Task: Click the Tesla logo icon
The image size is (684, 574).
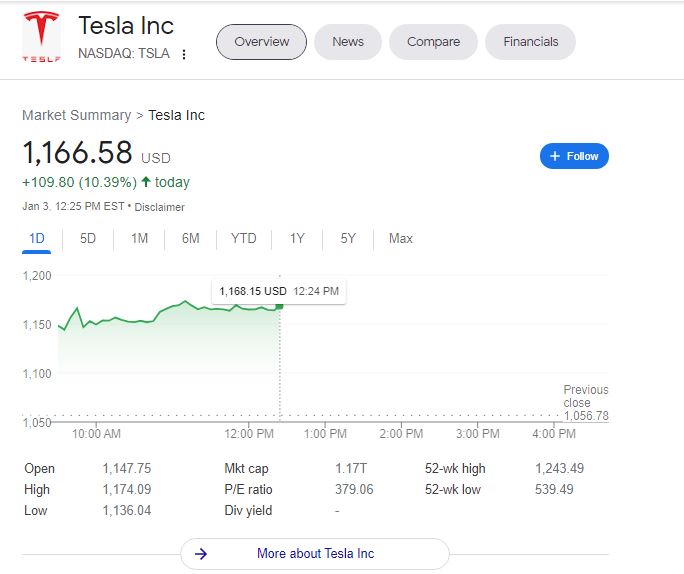Action: point(41,39)
